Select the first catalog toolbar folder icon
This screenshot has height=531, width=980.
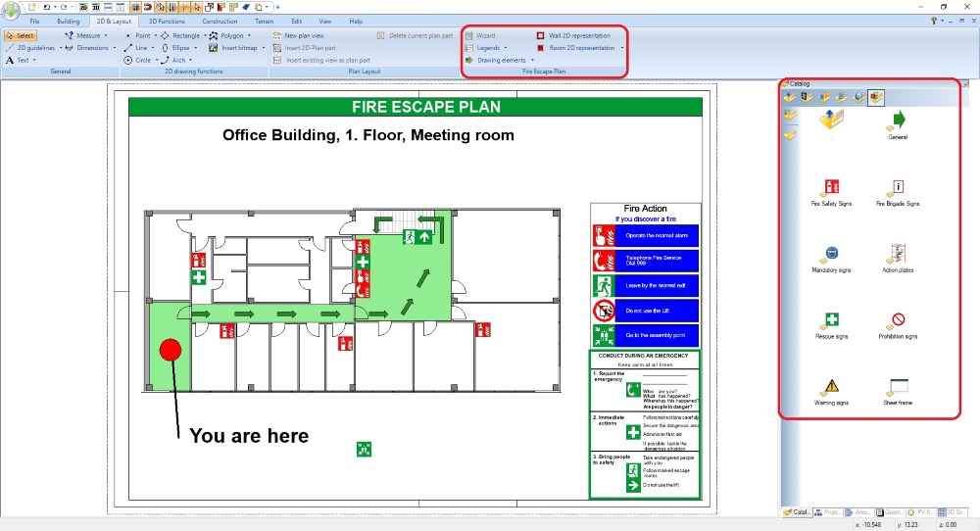(790, 97)
